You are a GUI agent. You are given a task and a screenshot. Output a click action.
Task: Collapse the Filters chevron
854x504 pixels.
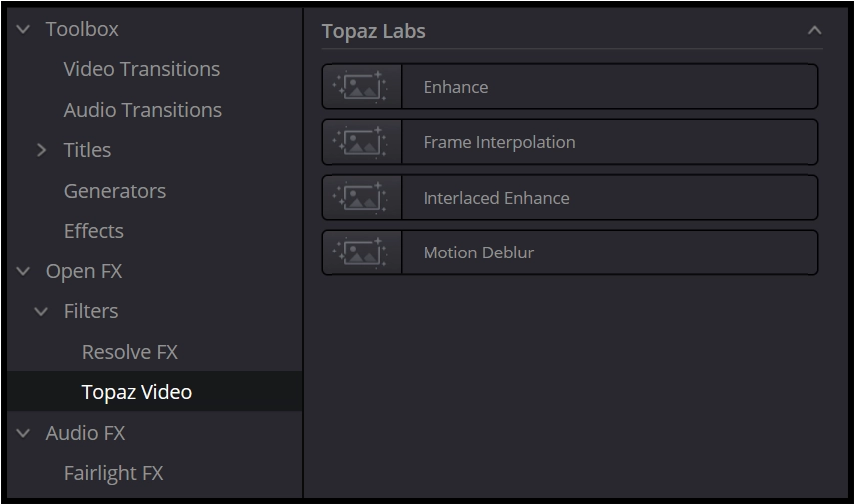(x=41, y=311)
